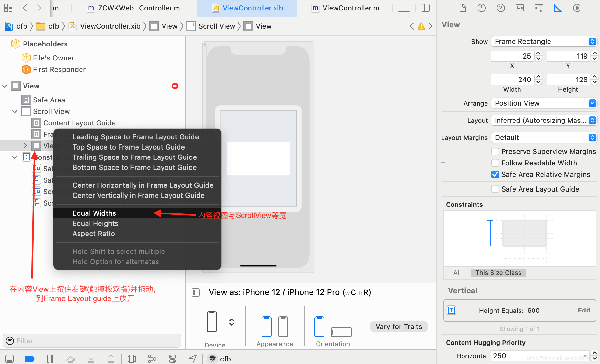Switch to the ViewController.m tab
Image resolution: width=600 pixels, height=364 pixels.
346,8
